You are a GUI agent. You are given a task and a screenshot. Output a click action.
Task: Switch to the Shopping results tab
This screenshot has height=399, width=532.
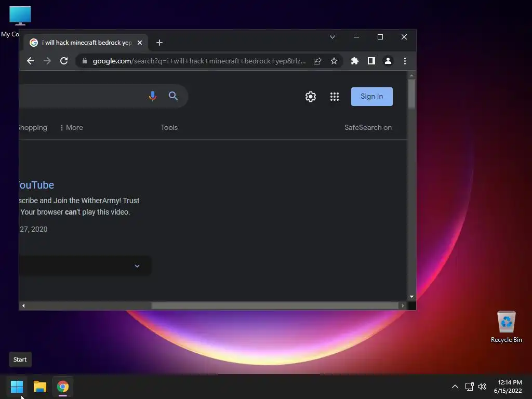[x=33, y=128]
